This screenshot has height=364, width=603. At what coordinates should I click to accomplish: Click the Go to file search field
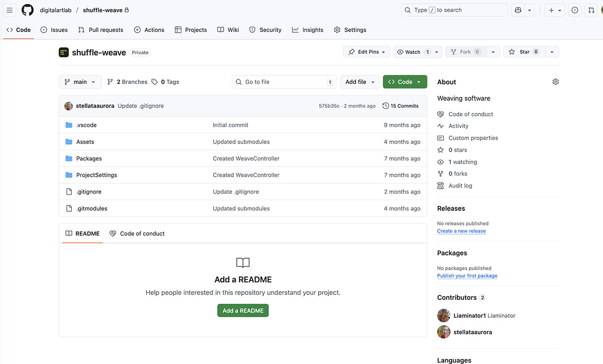click(284, 82)
